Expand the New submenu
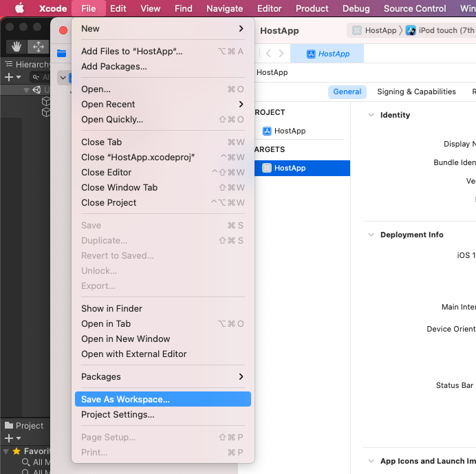This screenshot has width=476, height=474. pos(163,28)
